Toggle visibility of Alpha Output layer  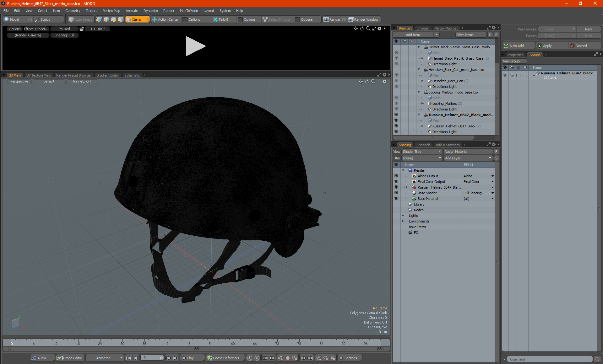(396, 176)
